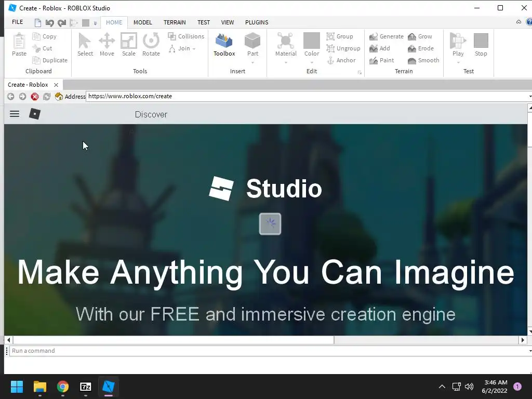Click the Cut scissors button

pos(42,48)
